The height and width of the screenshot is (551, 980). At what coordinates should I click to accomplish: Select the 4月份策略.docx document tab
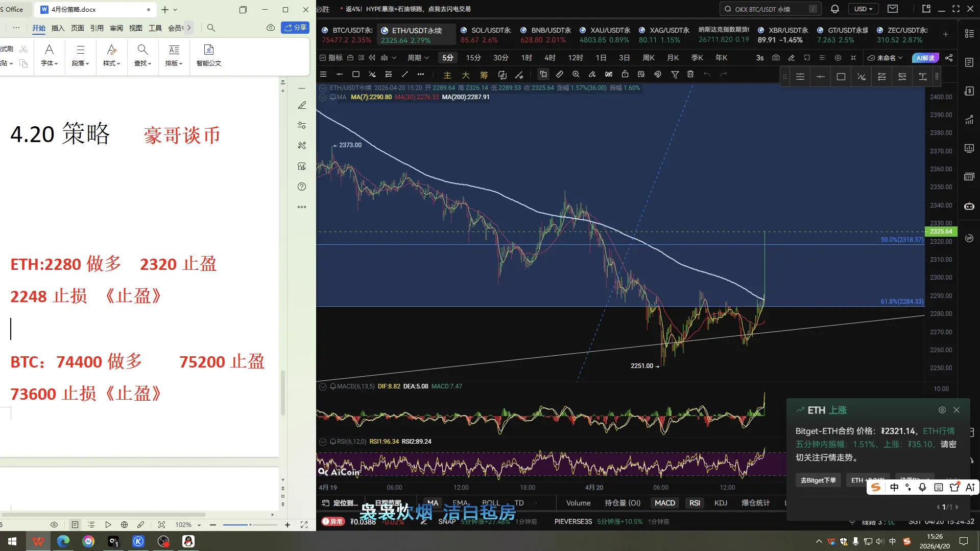click(x=95, y=10)
